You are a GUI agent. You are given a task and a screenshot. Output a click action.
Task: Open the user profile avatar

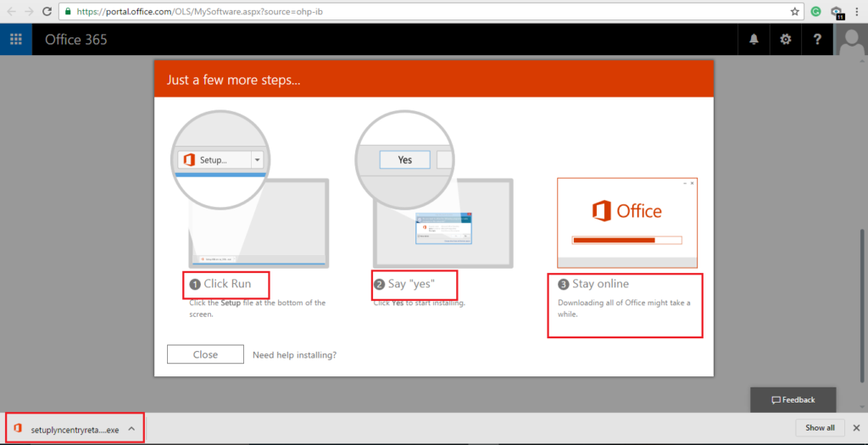point(851,39)
